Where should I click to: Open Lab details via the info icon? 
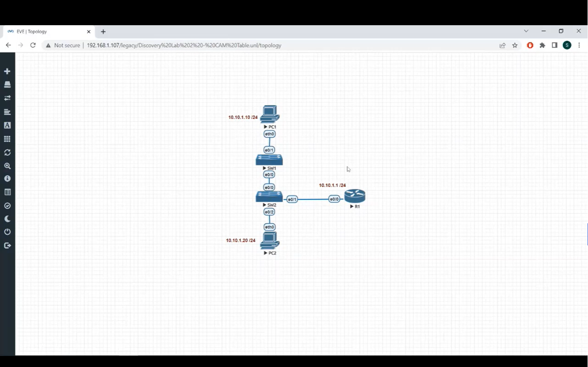7,178
